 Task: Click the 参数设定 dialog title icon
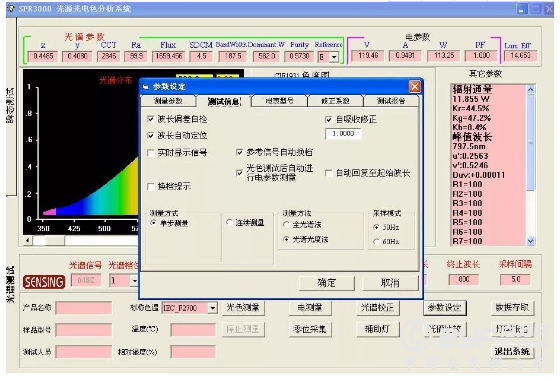coord(145,86)
